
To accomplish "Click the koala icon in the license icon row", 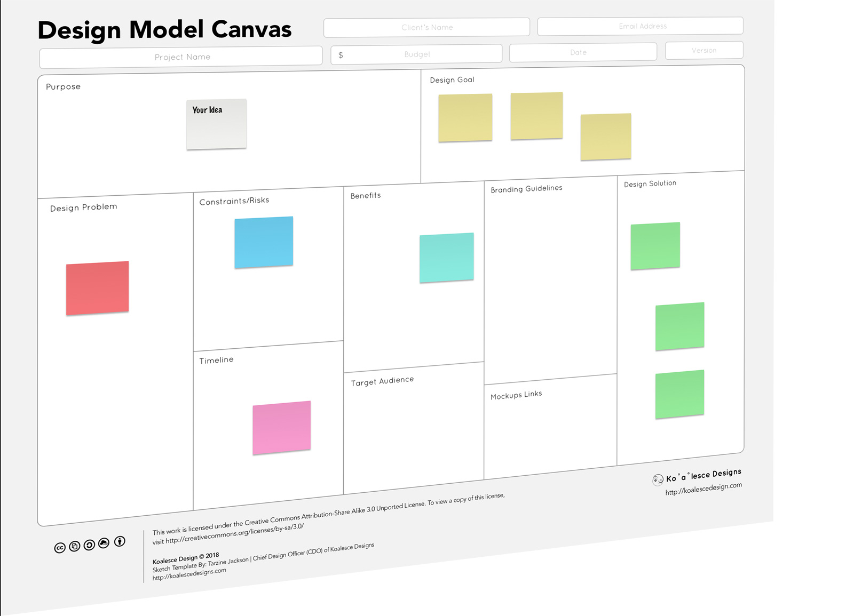I will coord(103,543).
